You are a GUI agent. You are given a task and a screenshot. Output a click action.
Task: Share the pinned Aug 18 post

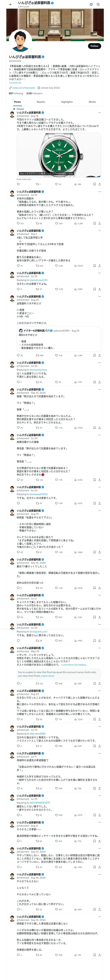(99, 184)
